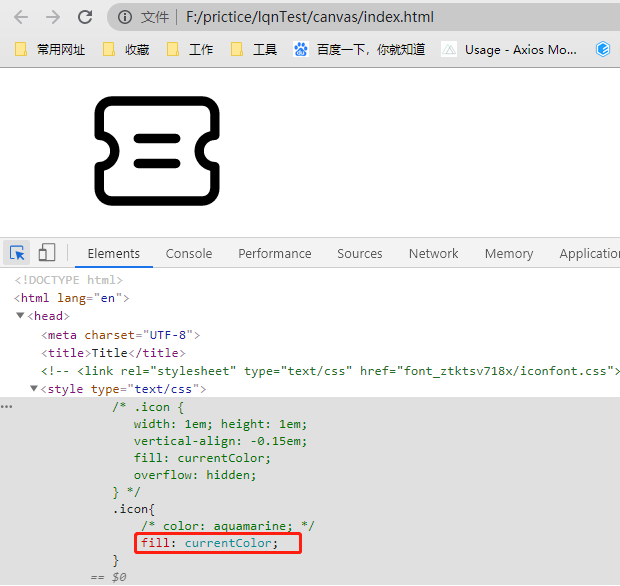Open the Application tab

click(x=589, y=253)
